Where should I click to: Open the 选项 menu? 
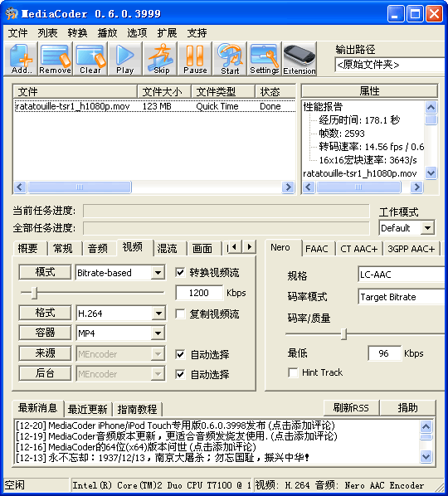click(137, 32)
